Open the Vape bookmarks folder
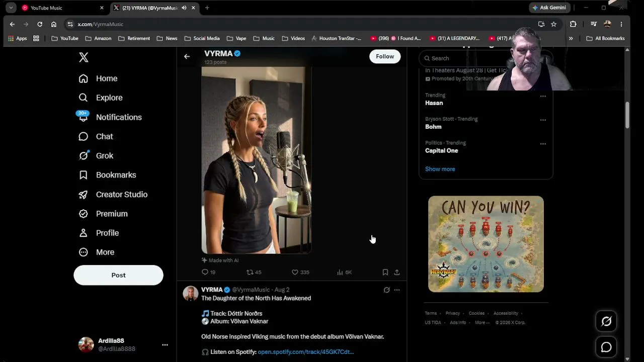 pos(236,38)
